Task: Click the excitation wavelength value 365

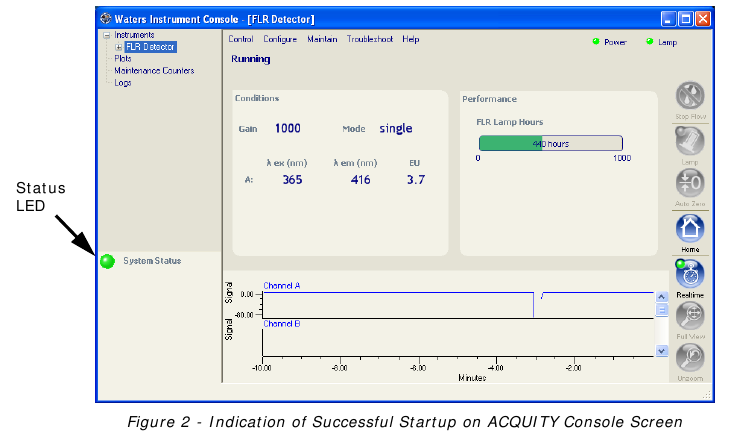Action: point(292,179)
